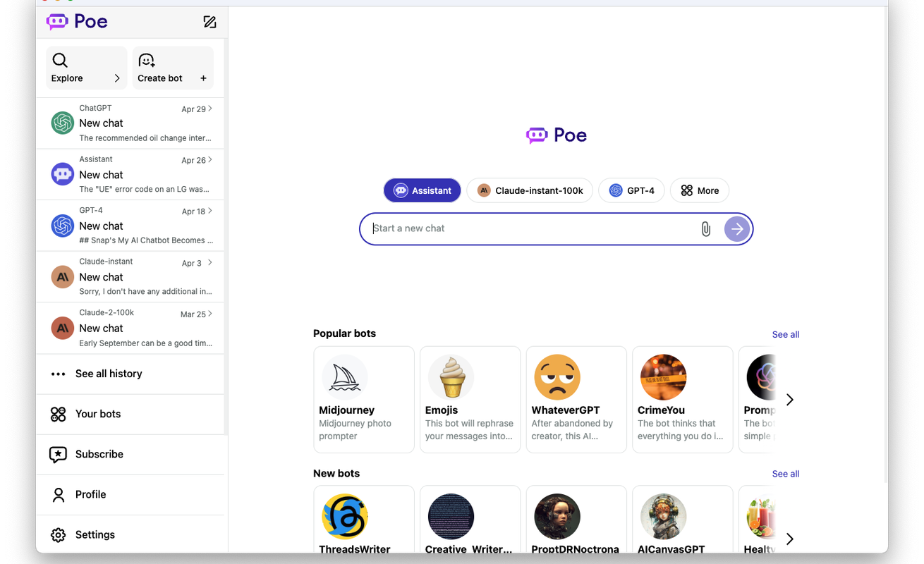The image size is (924, 564).
Task: Click See all for Popular bots
Action: click(x=786, y=335)
